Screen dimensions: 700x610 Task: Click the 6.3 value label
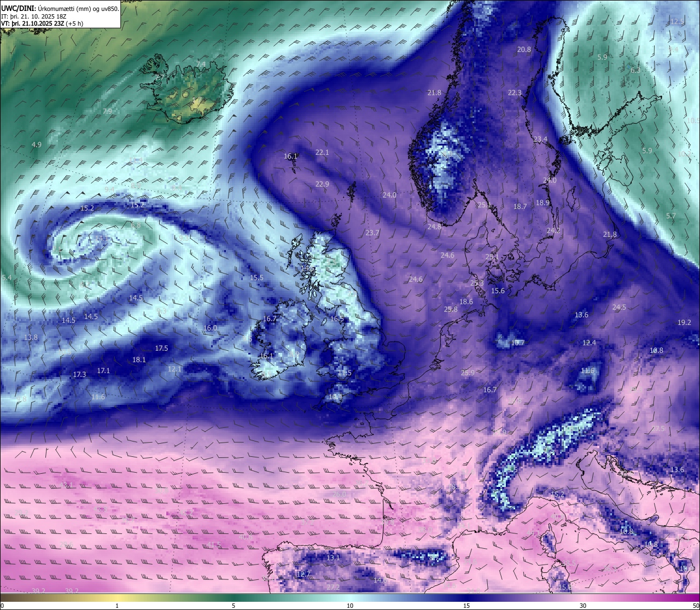[635, 71]
